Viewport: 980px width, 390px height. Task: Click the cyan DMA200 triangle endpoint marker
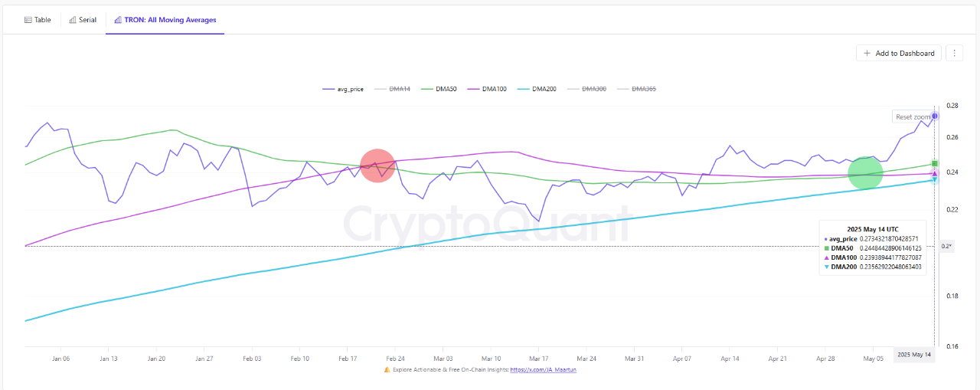coord(935,180)
